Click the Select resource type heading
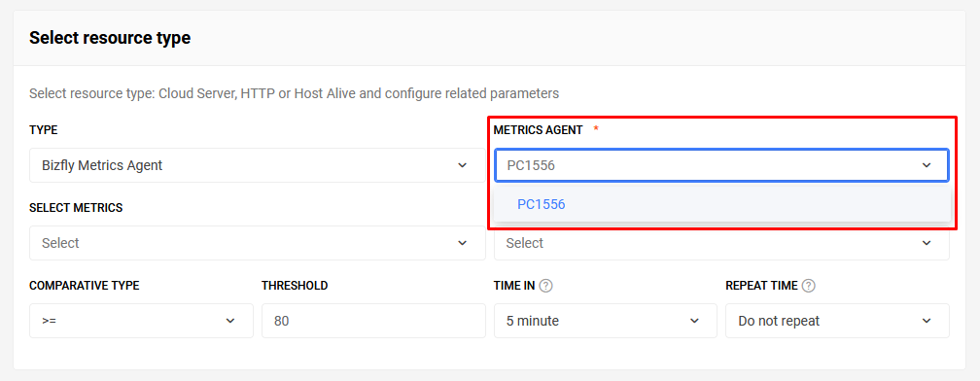980x381 pixels. (x=110, y=38)
